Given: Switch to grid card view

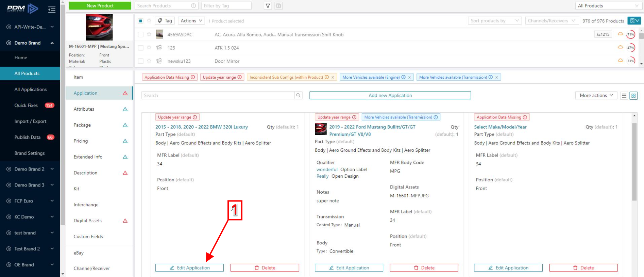Looking at the screenshot, I should 633,96.
